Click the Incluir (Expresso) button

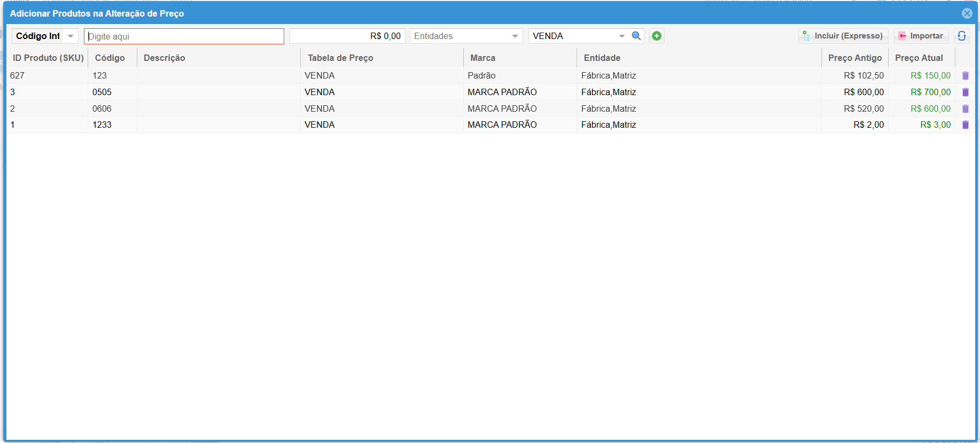[843, 36]
